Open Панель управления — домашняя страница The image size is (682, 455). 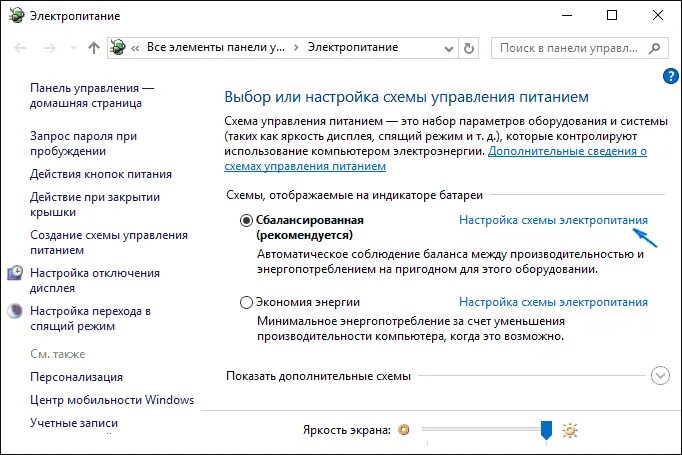[92, 95]
